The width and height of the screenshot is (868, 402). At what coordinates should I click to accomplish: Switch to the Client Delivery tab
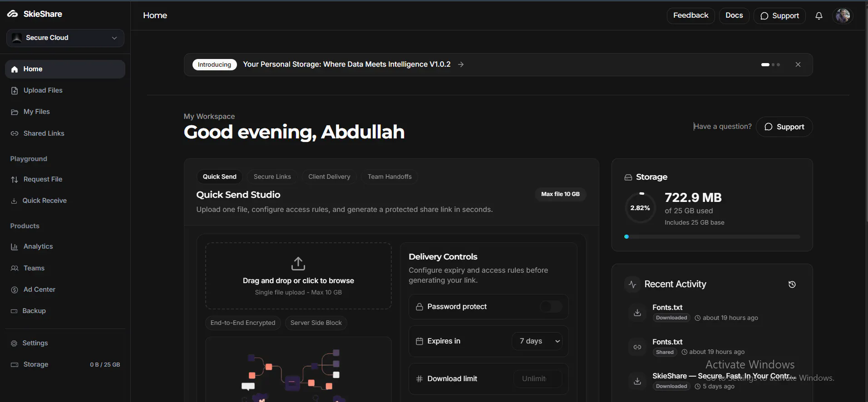329,177
